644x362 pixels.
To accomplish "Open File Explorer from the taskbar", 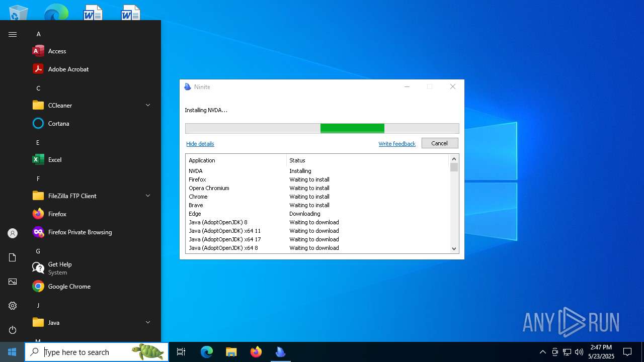I will click(231, 352).
